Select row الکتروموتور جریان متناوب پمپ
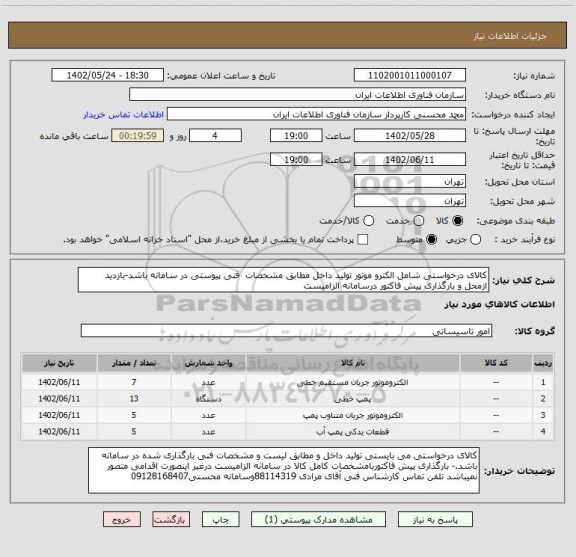Screen dimensions: 576x557 (288, 415)
